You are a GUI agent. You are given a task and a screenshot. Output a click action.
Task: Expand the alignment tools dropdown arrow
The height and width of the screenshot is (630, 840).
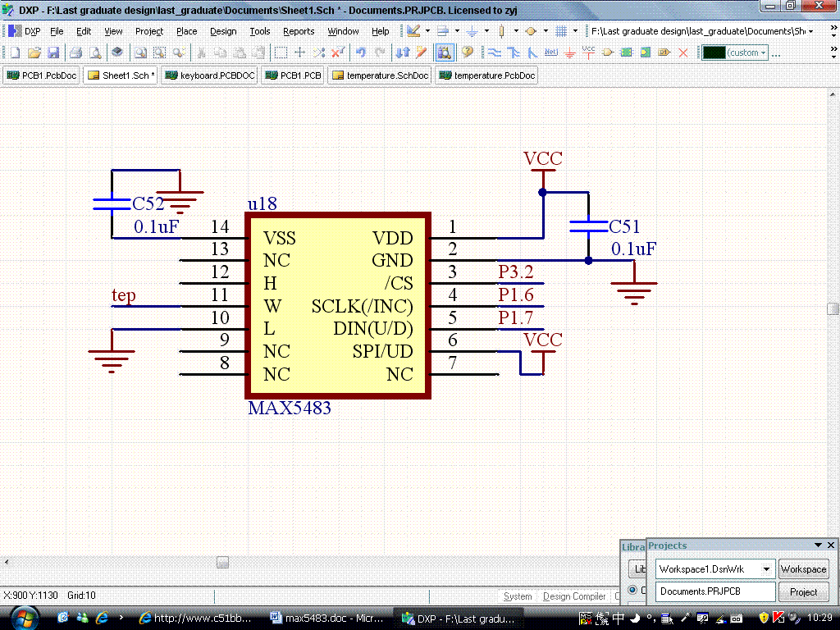point(457,31)
